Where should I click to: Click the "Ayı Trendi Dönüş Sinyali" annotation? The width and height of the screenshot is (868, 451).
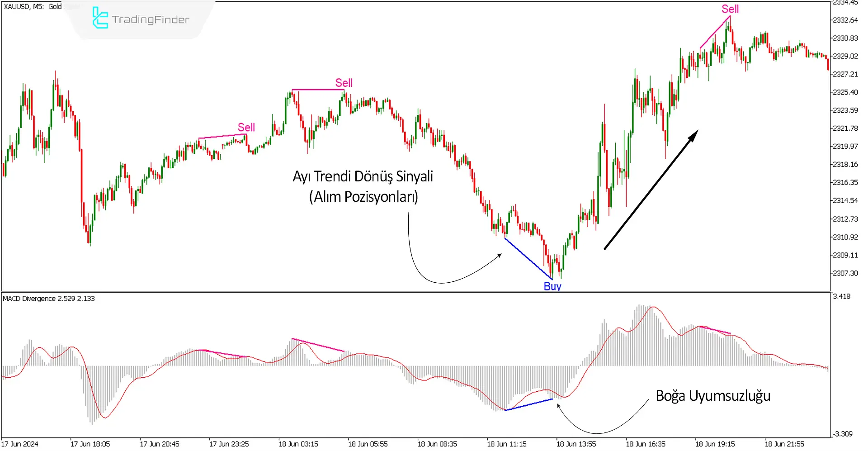pyautogui.click(x=363, y=176)
